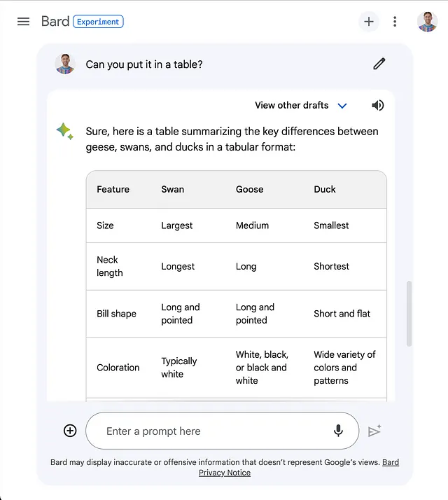
Task: Select the Duck column header
Action: pyautogui.click(x=325, y=189)
